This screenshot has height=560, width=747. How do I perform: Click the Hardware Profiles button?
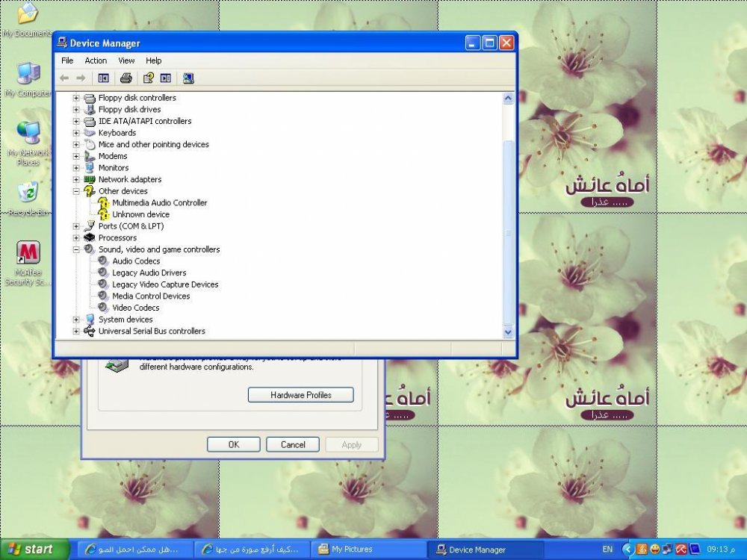tap(300, 395)
